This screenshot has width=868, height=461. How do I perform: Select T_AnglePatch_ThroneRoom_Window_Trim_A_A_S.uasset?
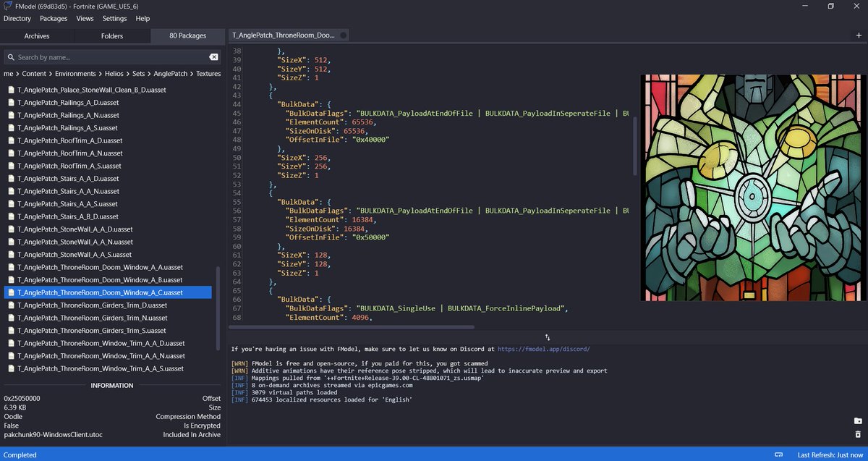(109, 368)
